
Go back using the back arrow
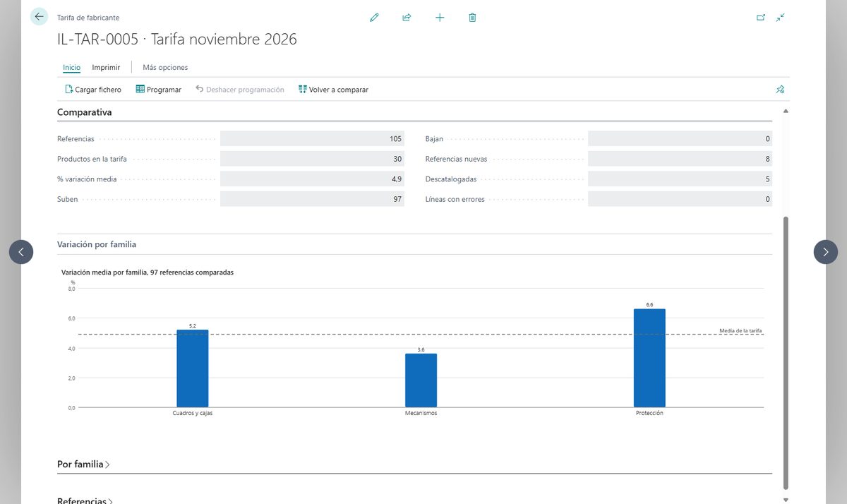pos(39,17)
